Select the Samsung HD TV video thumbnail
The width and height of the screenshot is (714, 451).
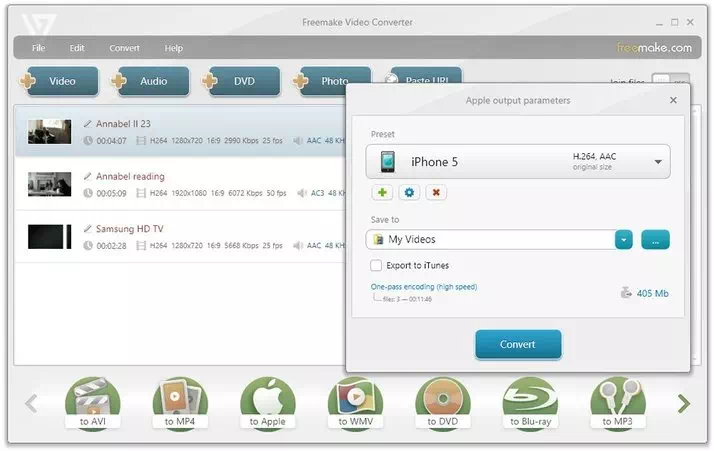click(x=49, y=236)
